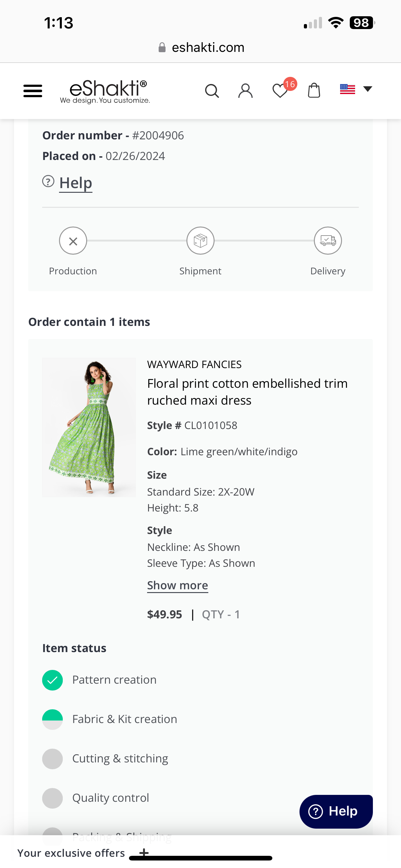Tap the Shipment box step icon
The width and height of the screenshot is (401, 868).
[200, 241]
